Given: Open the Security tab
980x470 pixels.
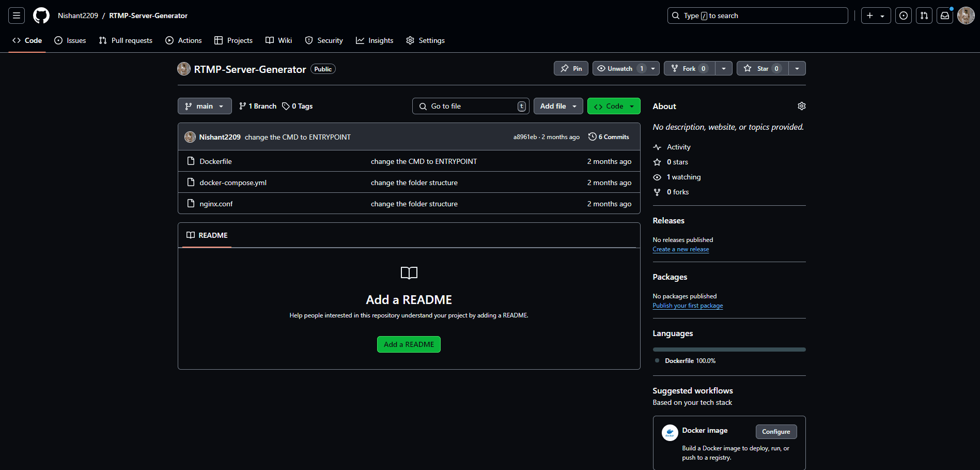Looking at the screenshot, I should click(324, 40).
